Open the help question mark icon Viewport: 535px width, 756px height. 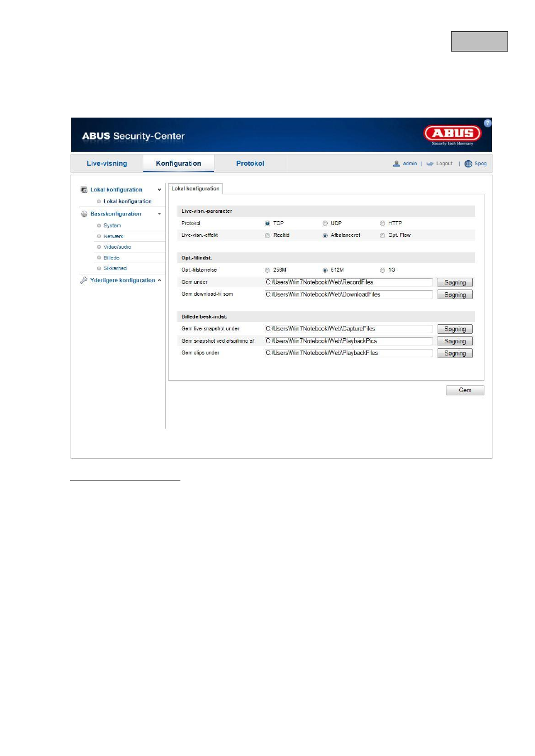487,123
